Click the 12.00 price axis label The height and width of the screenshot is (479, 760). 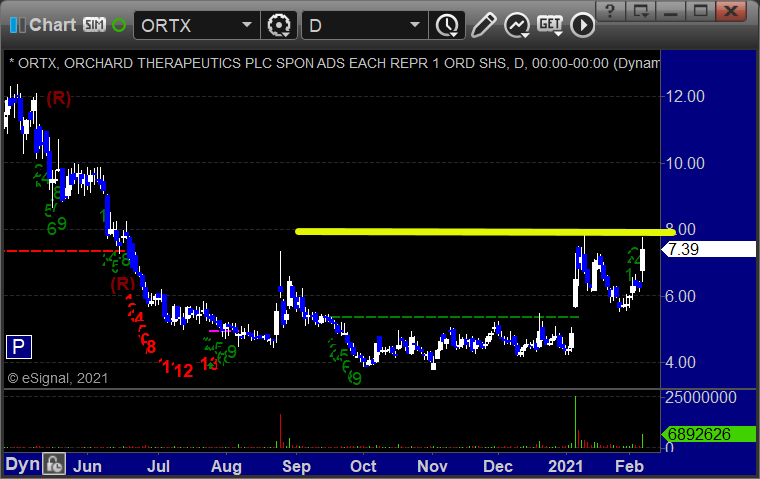coord(685,96)
